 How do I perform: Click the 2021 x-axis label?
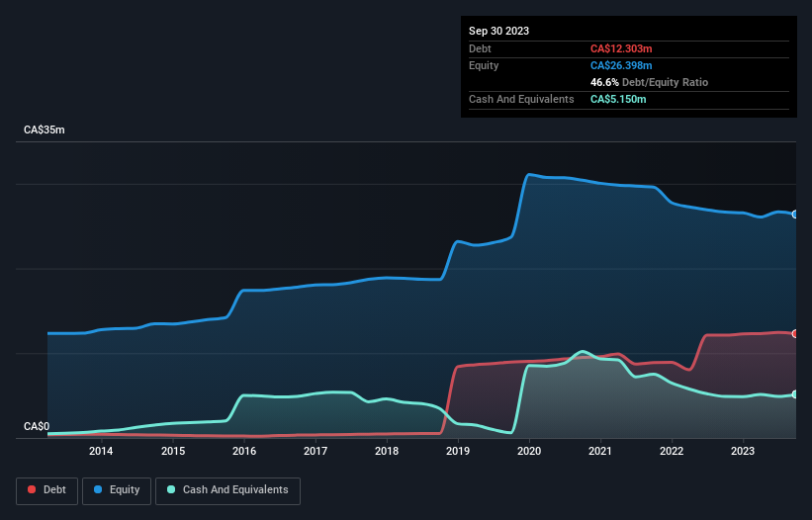600,451
